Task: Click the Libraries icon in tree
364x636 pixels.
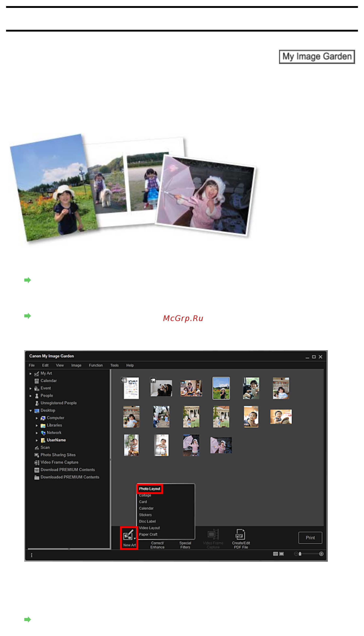Action: pyautogui.click(x=43, y=426)
